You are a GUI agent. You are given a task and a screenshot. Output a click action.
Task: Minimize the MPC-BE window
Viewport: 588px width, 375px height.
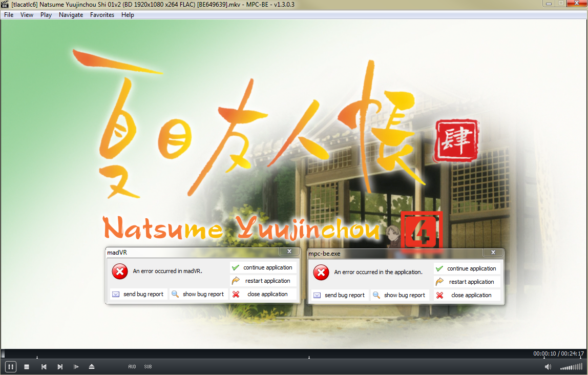point(549,4)
